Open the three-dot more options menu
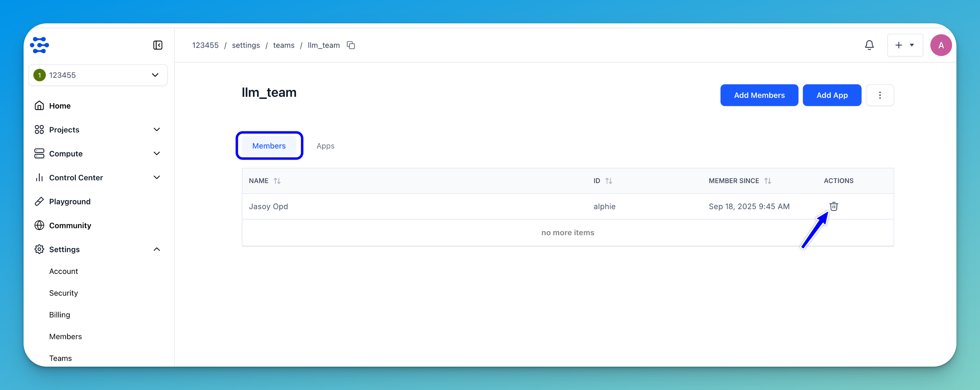The width and height of the screenshot is (980, 390). pyautogui.click(x=880, y=95)
